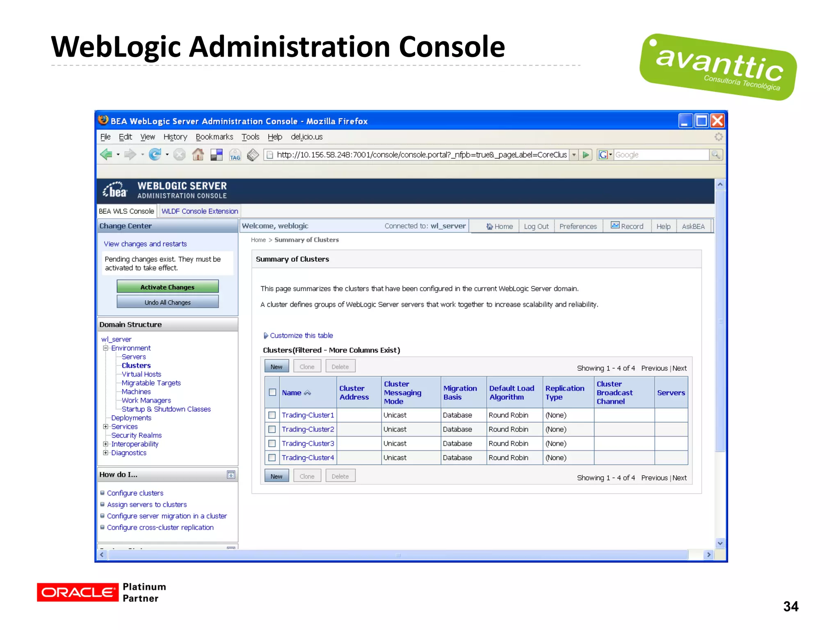This screenshot has width=840, height=630.
Task: Check the Trading-Cluster1 row checkbox
Action: click(x=272, y=415)
